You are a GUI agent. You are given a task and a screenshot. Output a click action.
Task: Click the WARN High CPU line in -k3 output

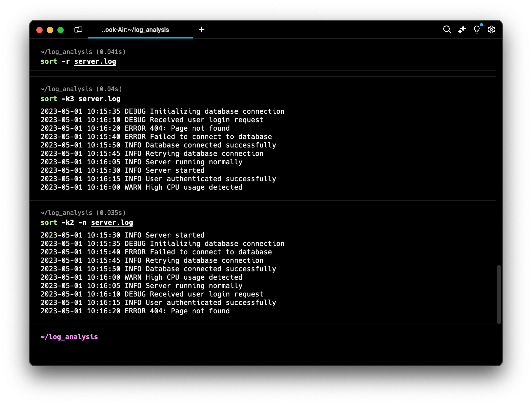[x=141, y=187]
